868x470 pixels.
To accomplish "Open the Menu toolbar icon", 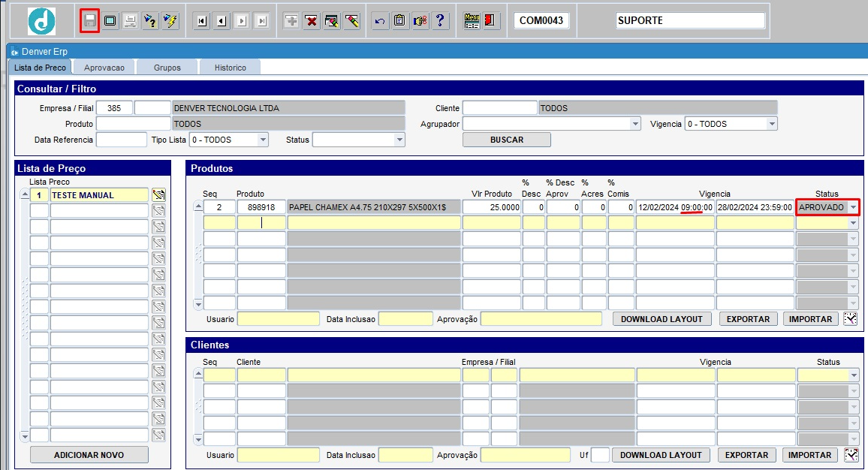I will pyautogui.click(x=472, y=21).
